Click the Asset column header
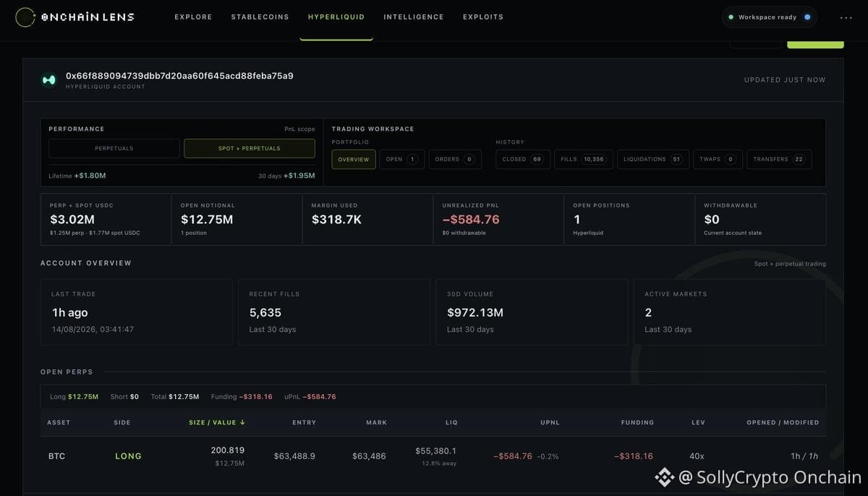The height and width of the screenshot is (496, 868). click(59, 422)
